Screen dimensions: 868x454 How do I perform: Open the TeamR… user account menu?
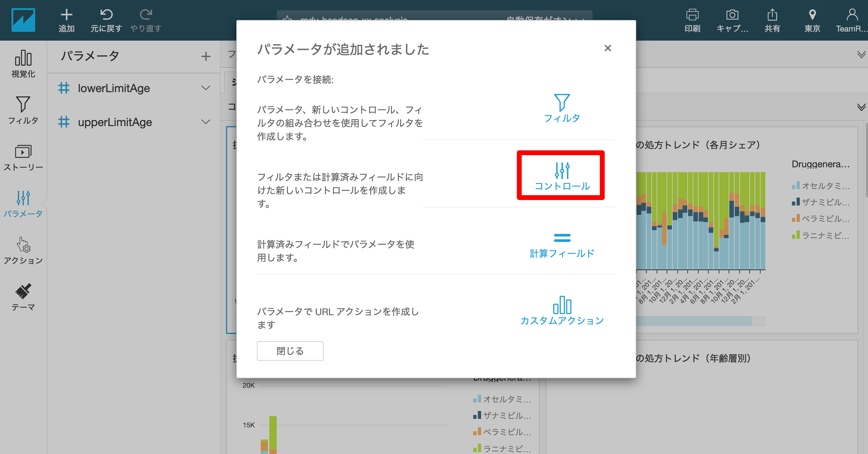[852, 21]
